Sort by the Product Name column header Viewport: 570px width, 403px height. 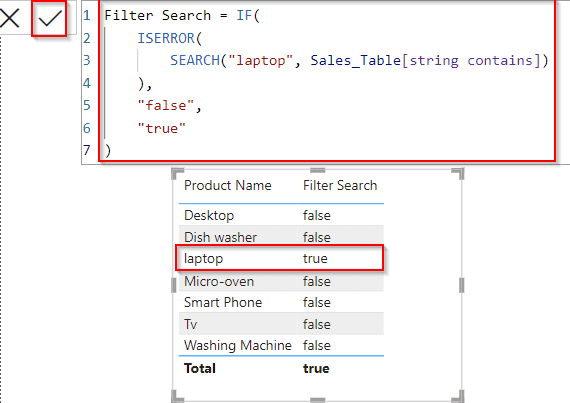(228, 185)
